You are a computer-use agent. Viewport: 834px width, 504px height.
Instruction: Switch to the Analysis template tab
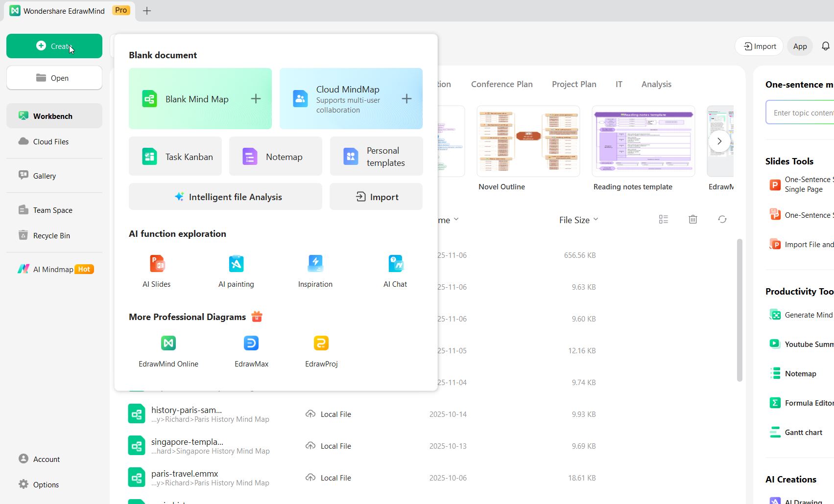(656, 84)
